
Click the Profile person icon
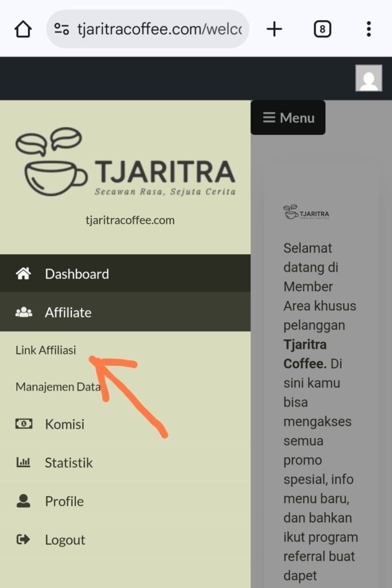tap(24, 501)
